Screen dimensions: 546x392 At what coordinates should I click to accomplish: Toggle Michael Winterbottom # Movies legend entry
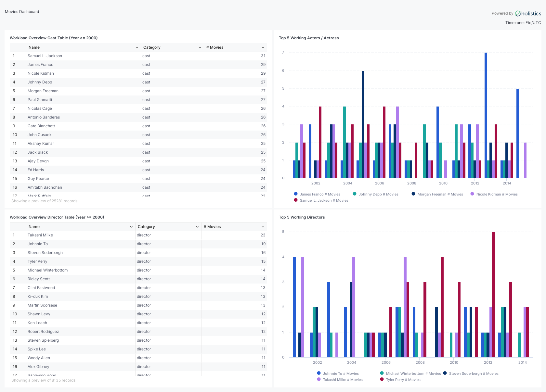[410, 373]
